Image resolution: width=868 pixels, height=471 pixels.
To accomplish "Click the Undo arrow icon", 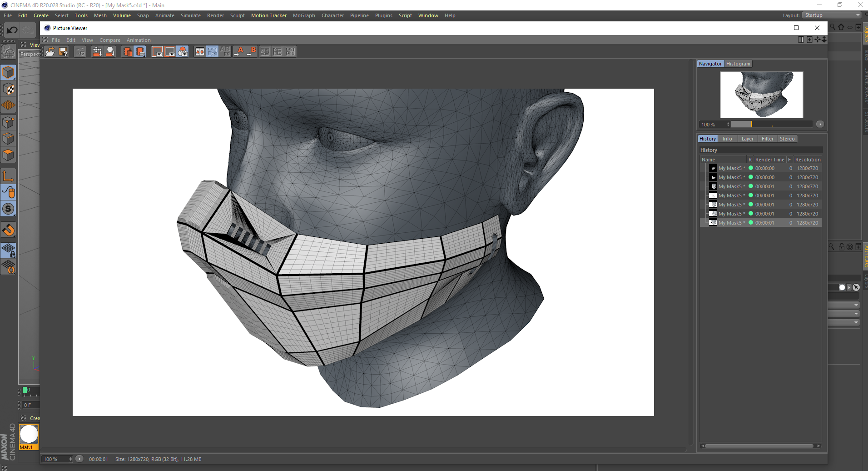I will (x=12, y=30).
